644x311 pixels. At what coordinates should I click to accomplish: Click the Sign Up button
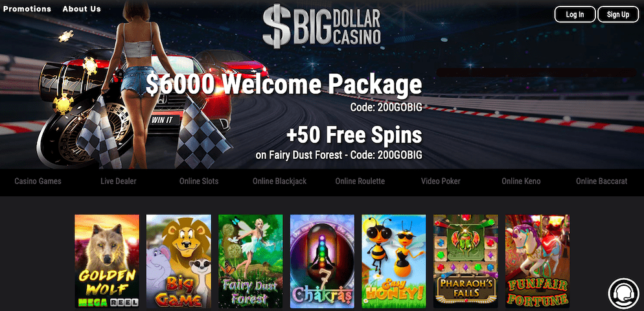tap(618, 14)
